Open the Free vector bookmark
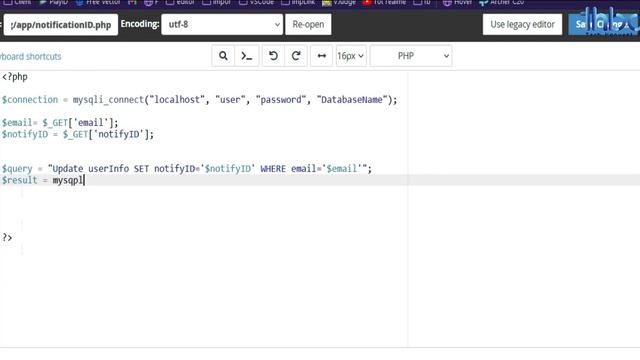Image resolution: width=640 pixels, height=360 pixels. (x=98, y=2)
